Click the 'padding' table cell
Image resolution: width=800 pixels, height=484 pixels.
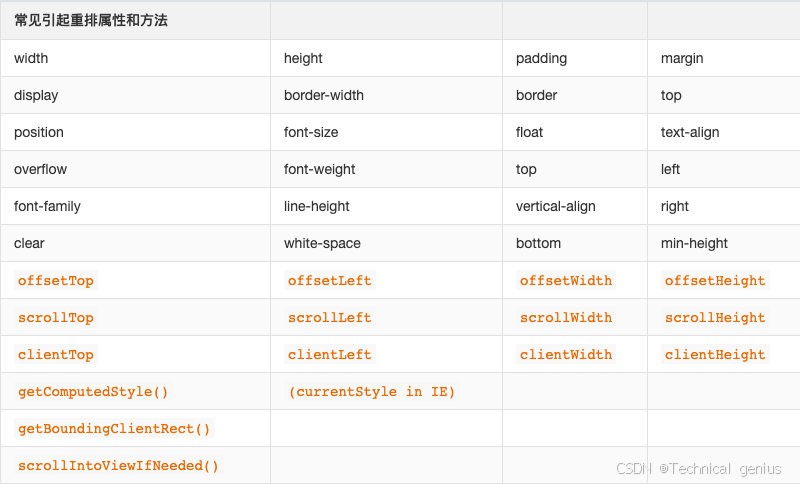[x=541, y=58]
